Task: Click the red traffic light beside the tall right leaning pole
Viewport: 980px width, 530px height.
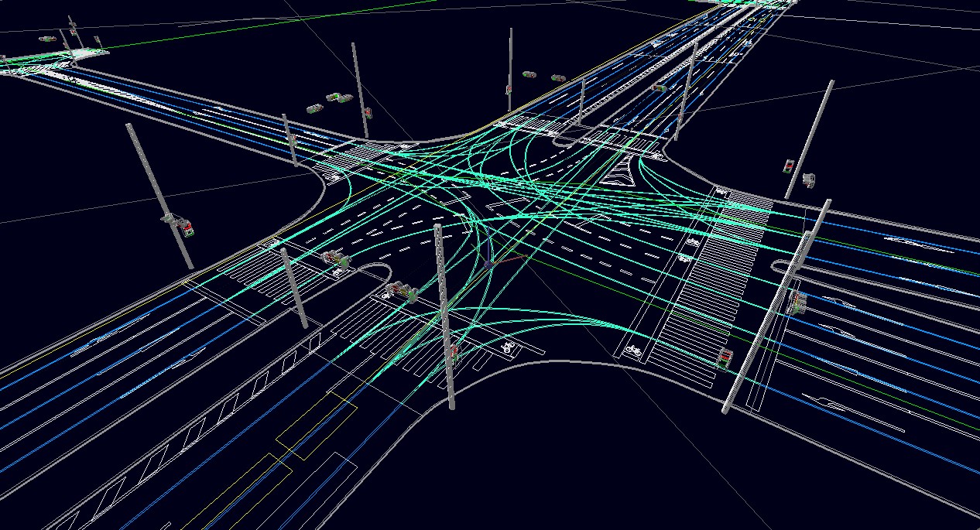Action: pyautogui.click(x=789, y=165)
